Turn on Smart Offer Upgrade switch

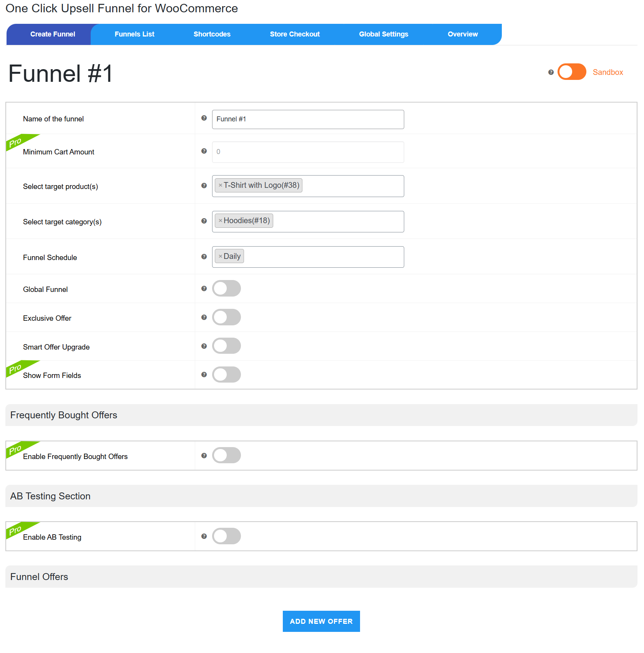click(226, 346)
